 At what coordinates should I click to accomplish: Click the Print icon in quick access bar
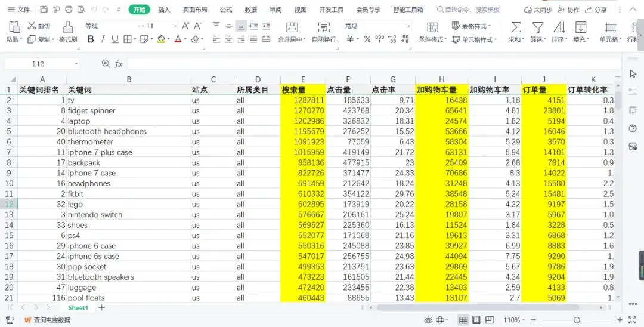[x=69, y=9]
